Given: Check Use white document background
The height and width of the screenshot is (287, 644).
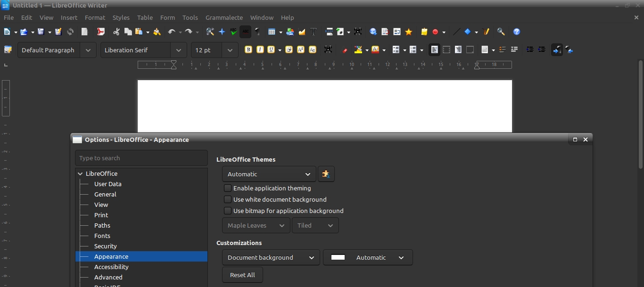Looking at the screenshot, I should (228, 199).
